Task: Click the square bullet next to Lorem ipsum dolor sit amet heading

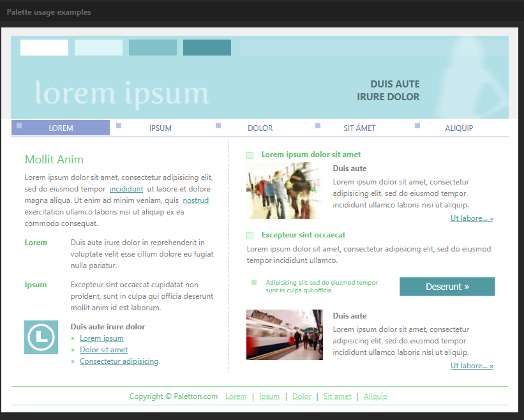Action: pyautogui.click(x=250, y=155)
